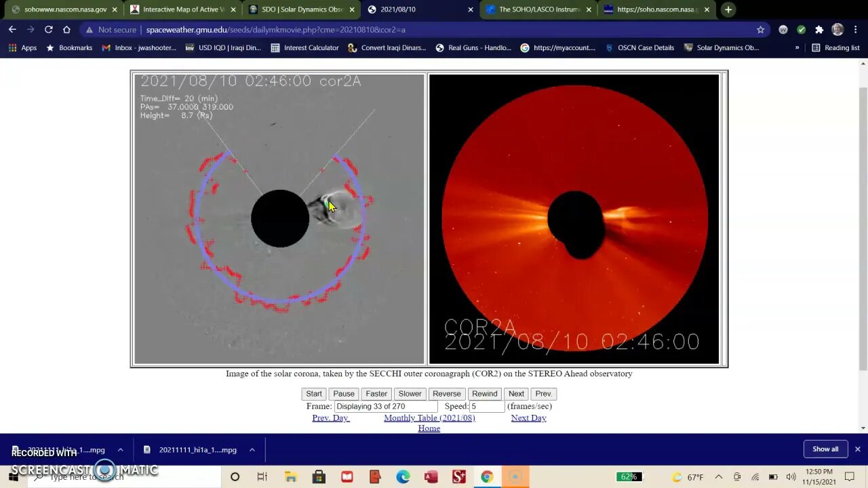Click the Speed input field
Image resolution: width=868 pixels, height=488 pixels.
488,407
